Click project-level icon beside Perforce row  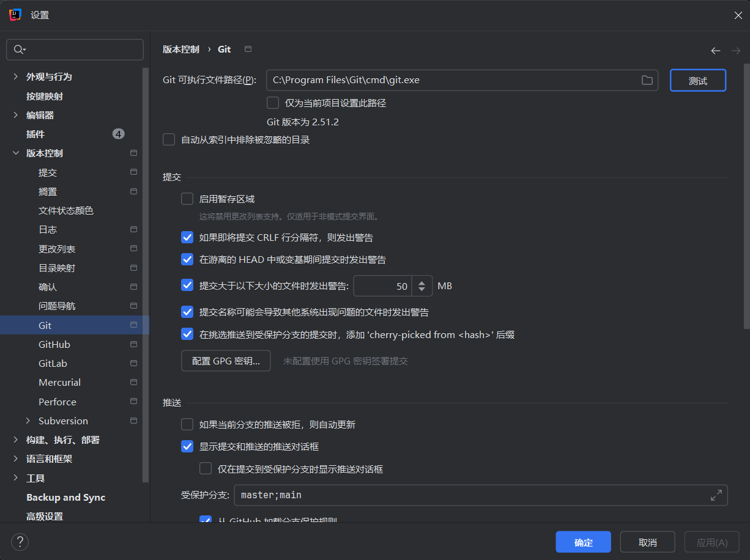(133, 402)
